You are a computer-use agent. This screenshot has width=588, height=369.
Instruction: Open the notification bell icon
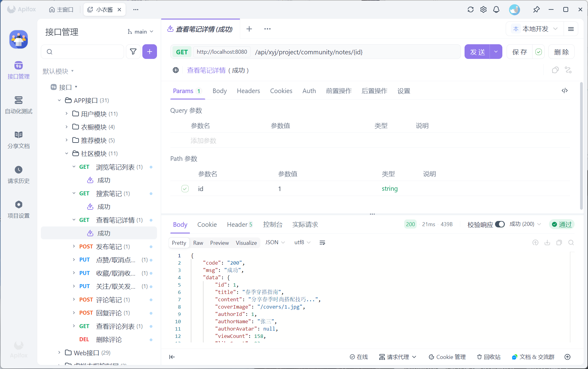[496, 9]
